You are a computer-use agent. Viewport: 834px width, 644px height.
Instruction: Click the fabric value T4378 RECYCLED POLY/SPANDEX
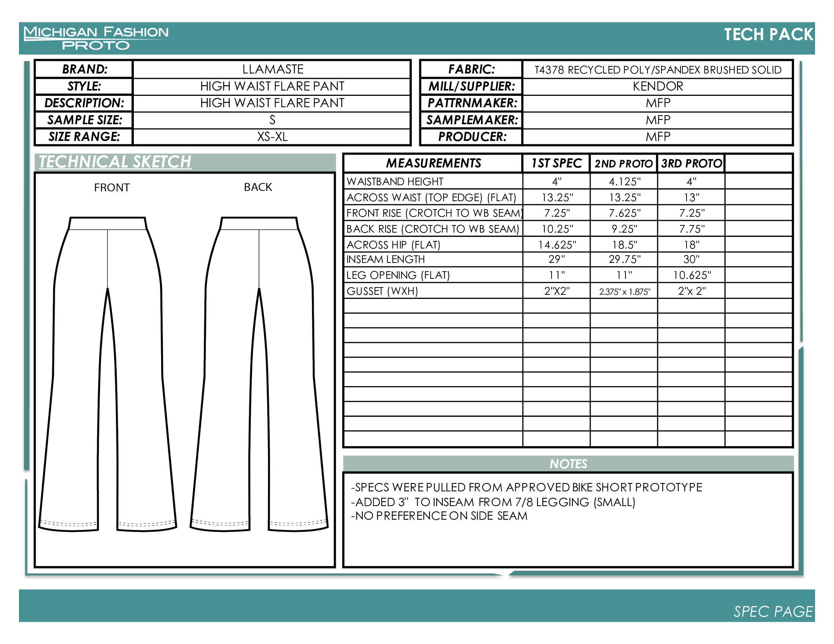(658, 70)
